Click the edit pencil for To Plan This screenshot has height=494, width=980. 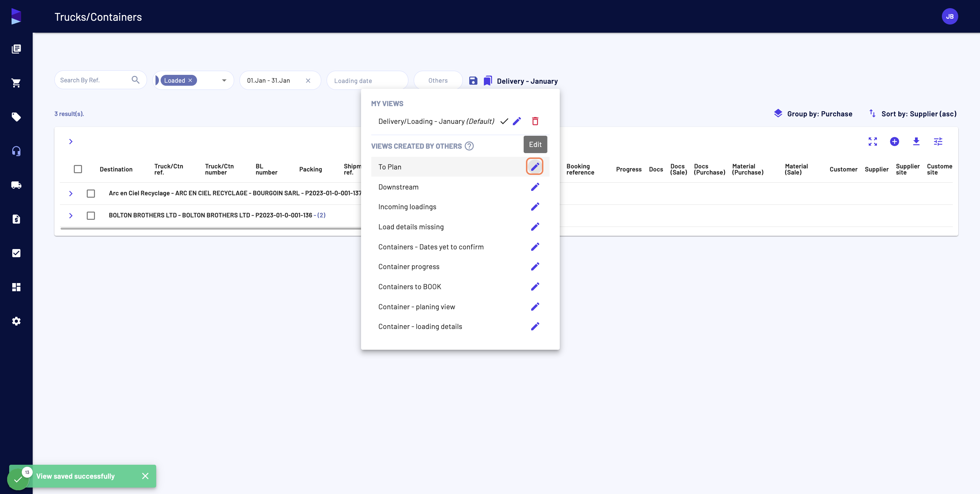click(x=535, y=167)
